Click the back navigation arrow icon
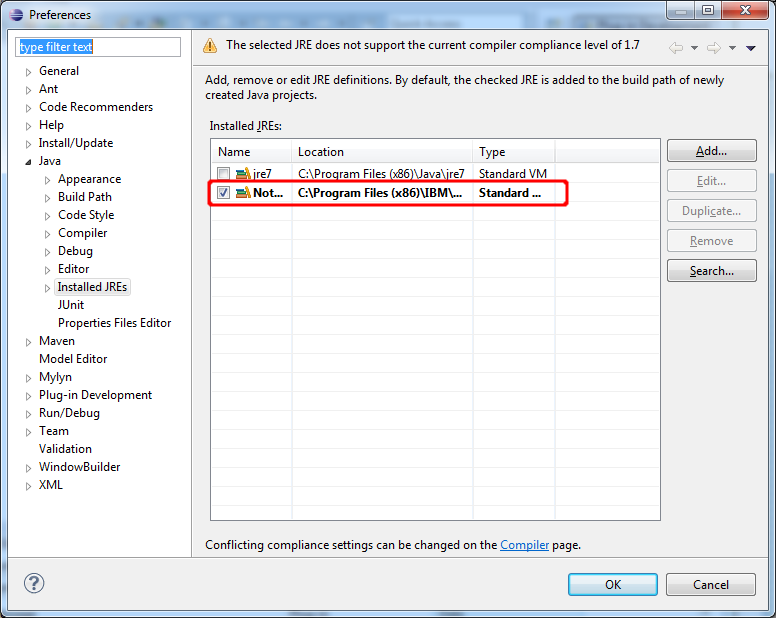Image resolution: width=776 pixels, height=618 pixels. [x=676, y=47]
